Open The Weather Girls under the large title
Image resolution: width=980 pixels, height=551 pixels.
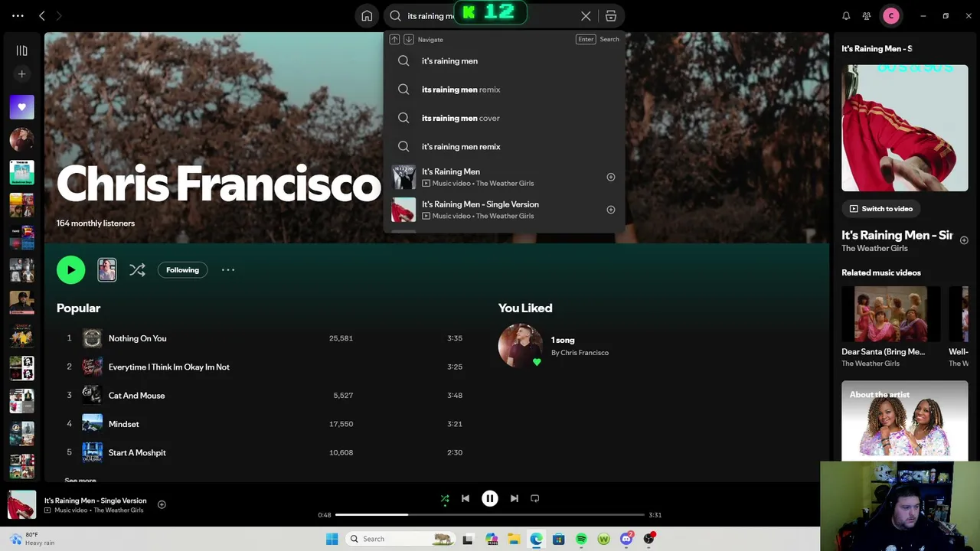click(874, 248)
